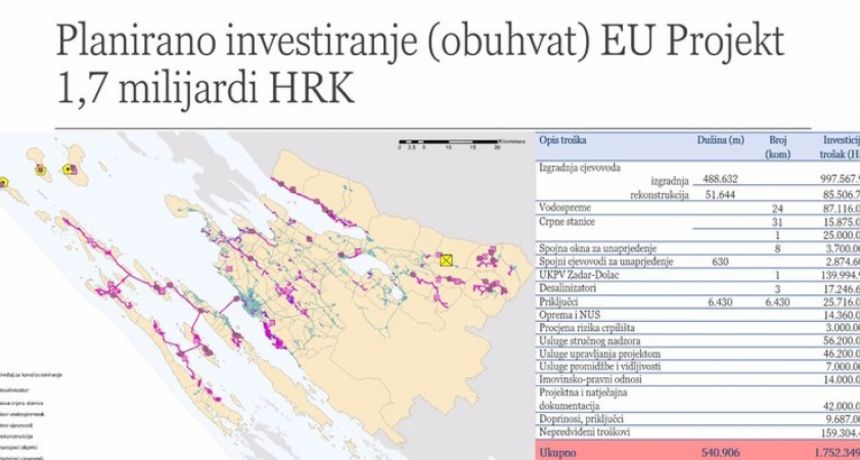
Task: Click the 'izgradnja' sub-row label in table
Action: pos(670,181)
